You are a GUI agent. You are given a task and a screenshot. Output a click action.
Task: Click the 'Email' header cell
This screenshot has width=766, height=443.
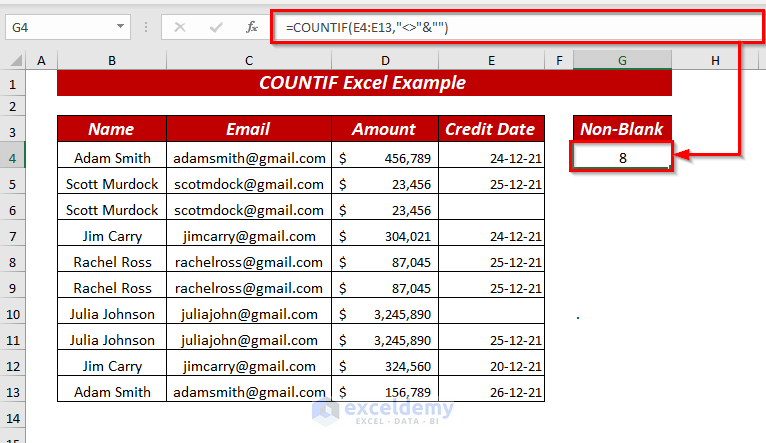[249, 129]
